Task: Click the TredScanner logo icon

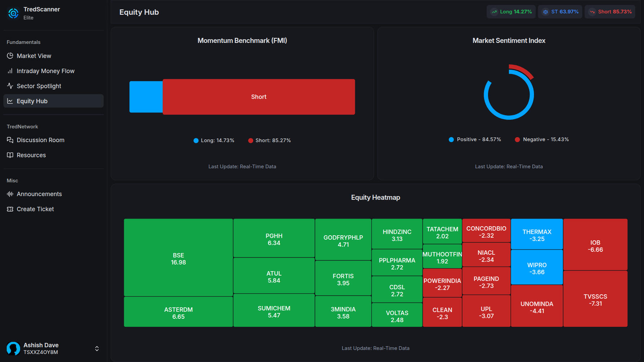Action: click(x=13, y=13)
